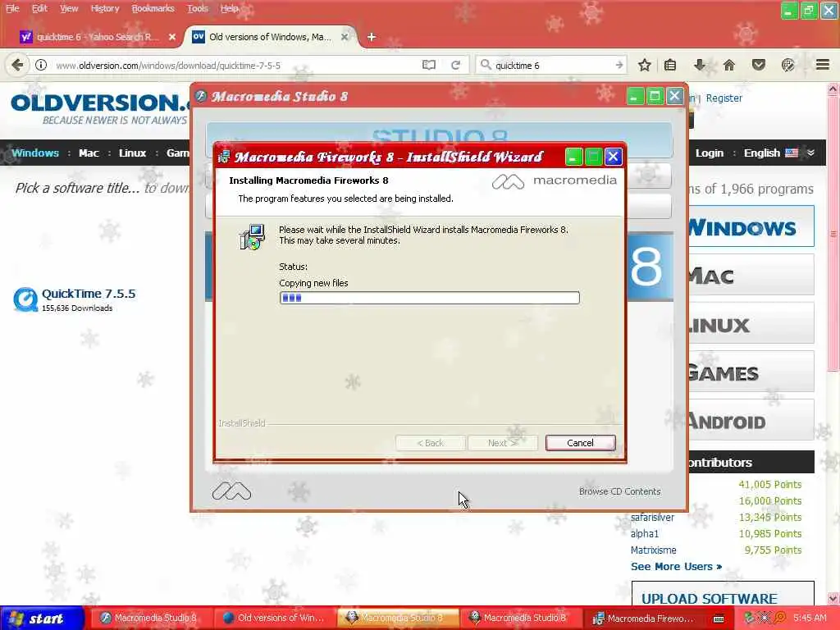
Task: Open Tools menu in Firefox
Action: [197, 8]
